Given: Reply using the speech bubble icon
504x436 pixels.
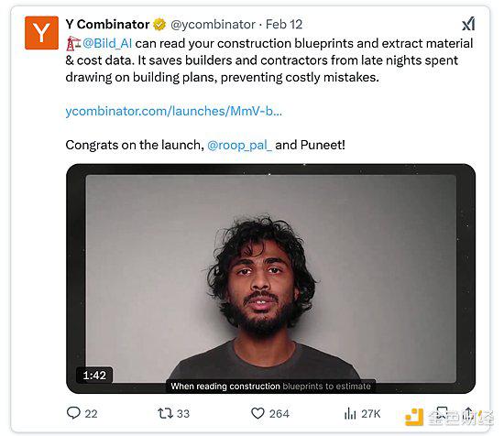Looking at the screenshot, I should tap(73, 413).
